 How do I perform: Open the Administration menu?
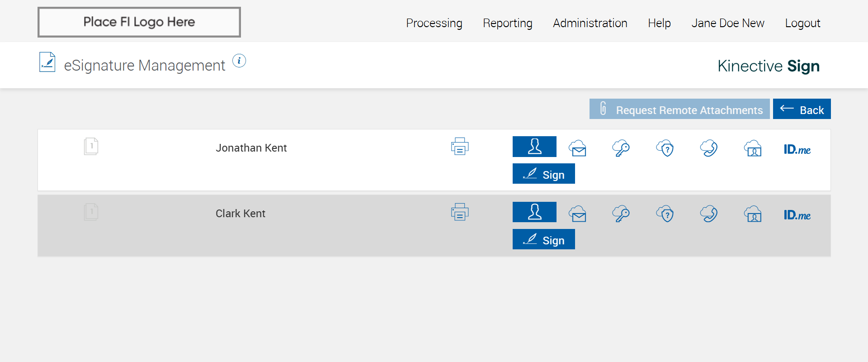[590, 23]
